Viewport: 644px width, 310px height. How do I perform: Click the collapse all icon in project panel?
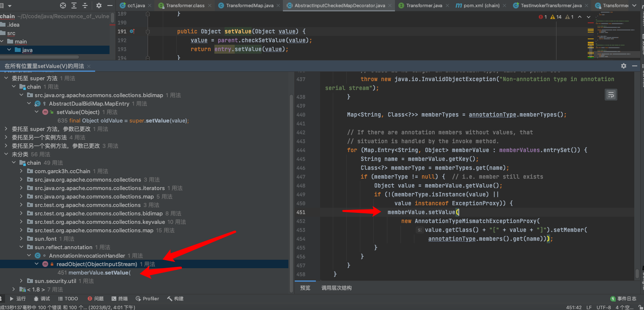point(86,5)
